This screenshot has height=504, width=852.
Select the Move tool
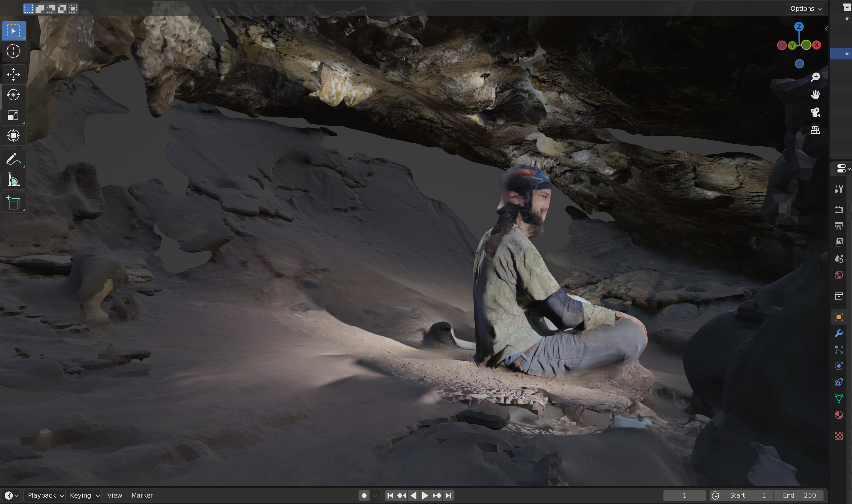click(x=14, y=75)
